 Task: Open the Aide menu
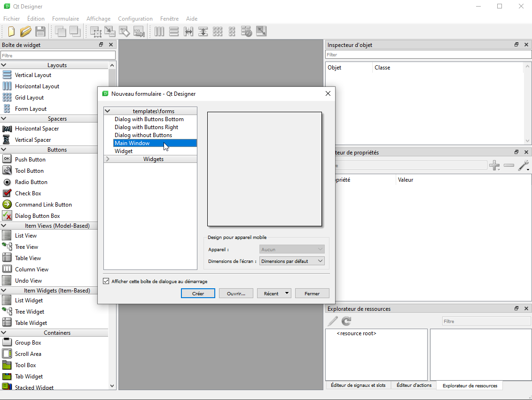click(x=192, y=19)
